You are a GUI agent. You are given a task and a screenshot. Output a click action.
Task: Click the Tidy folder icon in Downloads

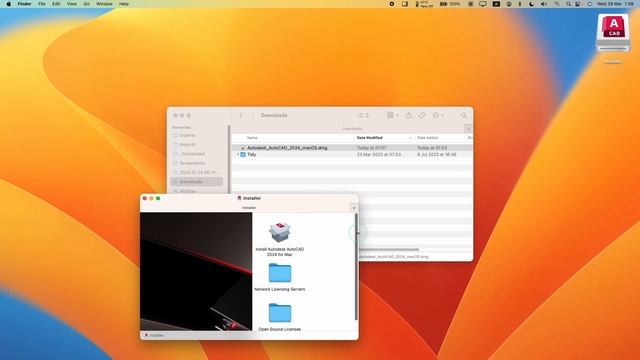[243, 155]
